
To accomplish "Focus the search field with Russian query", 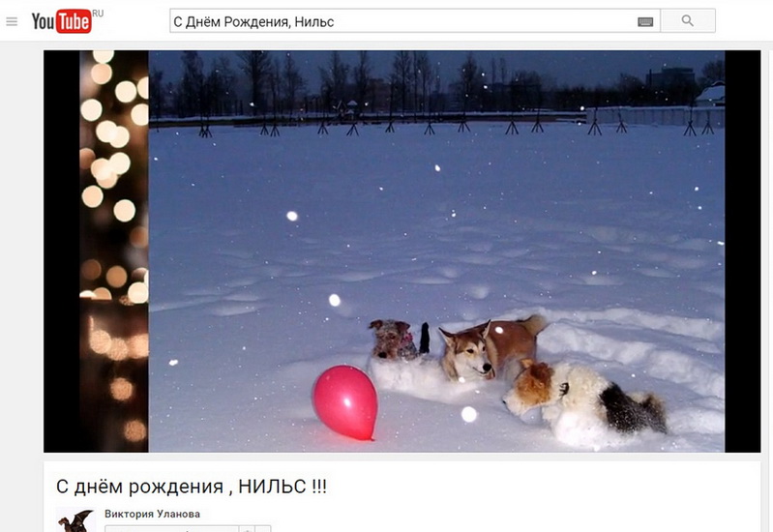I will click(401, 21).
